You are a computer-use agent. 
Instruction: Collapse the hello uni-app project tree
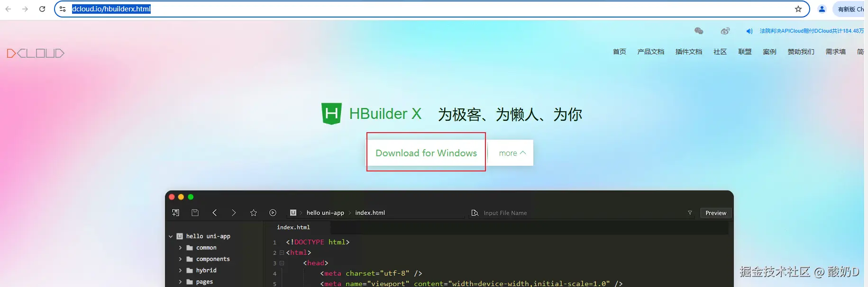pyautogui.click(x=171, y=236)
